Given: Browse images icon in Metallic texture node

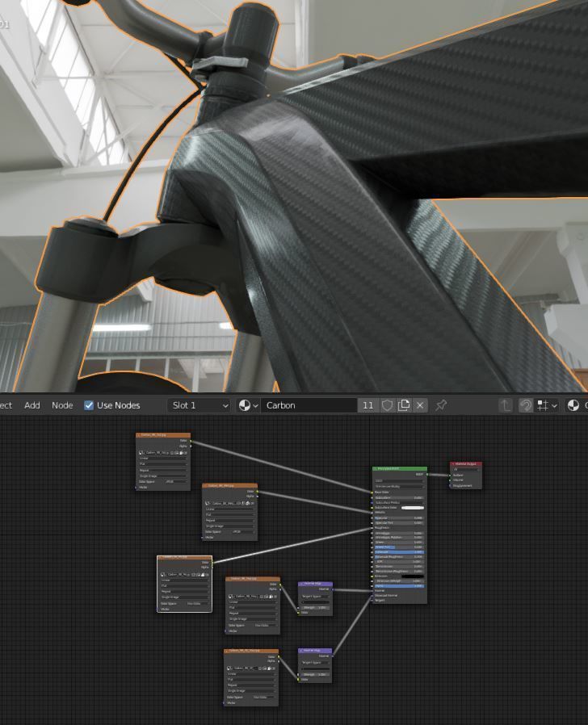Looking at the screenshot, I should tap(208, 504).
